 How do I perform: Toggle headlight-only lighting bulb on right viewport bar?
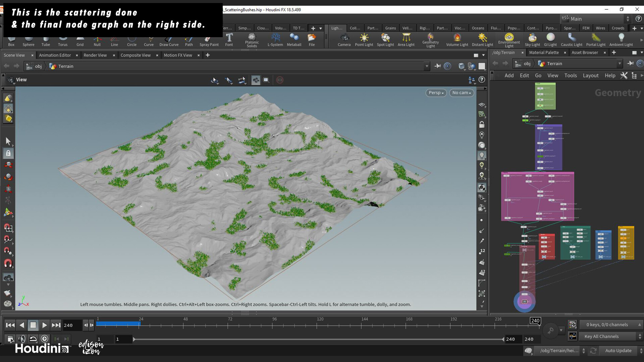482,155
